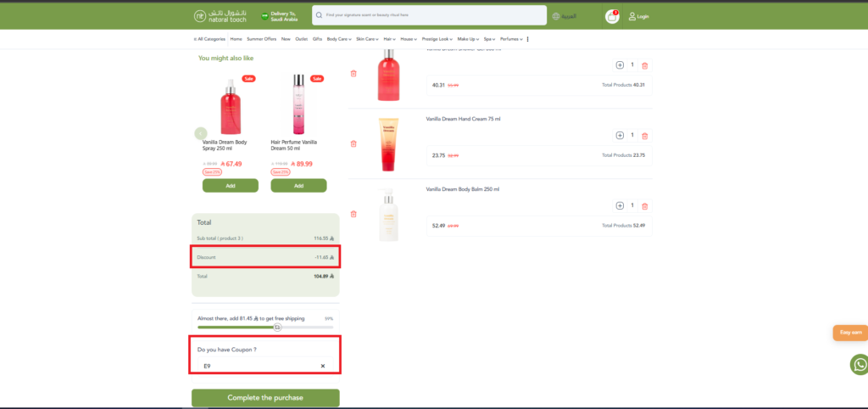Click the free shipping progress bar
The width and height of the screenshot is (868, 409).
265,327
